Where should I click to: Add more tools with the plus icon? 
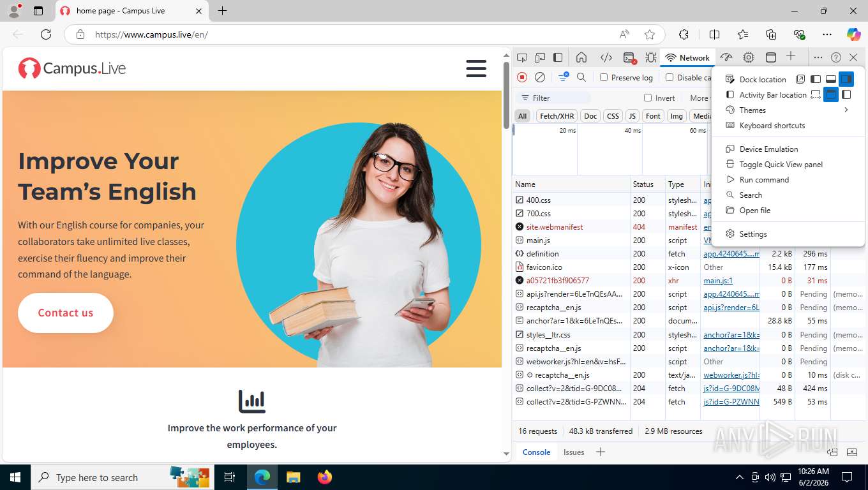(x=791, y=56)
